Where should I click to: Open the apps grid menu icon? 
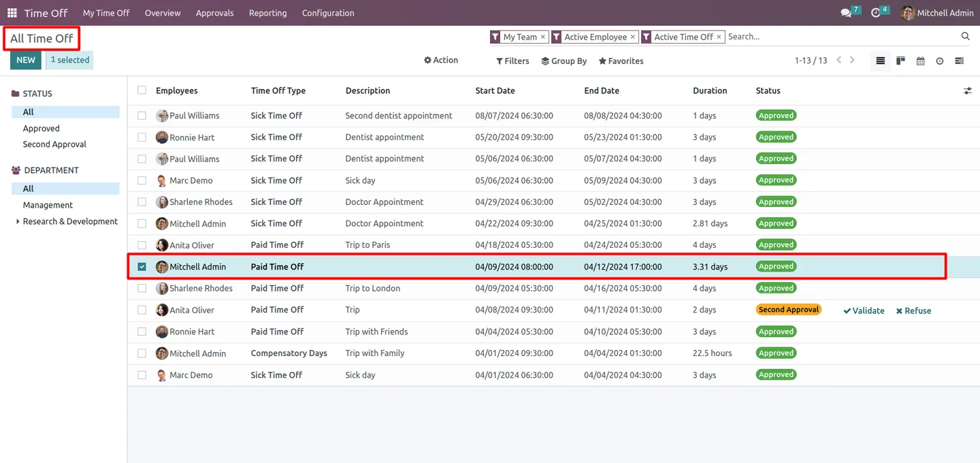(12, 13)
